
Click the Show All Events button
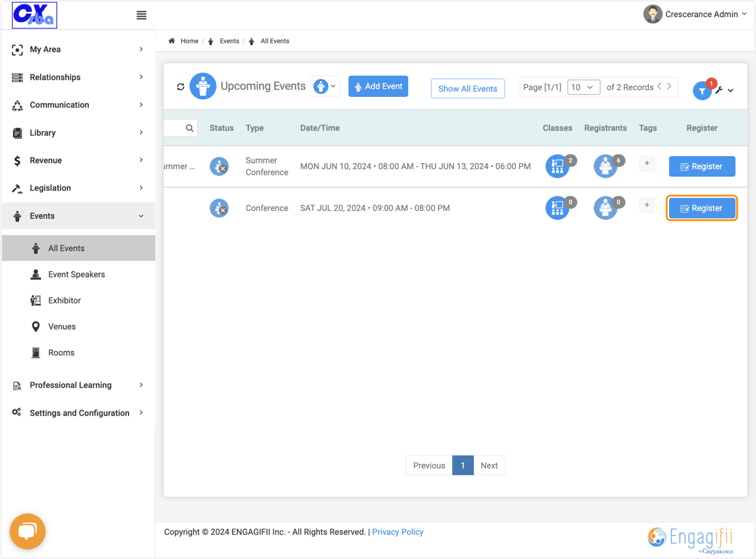467,89
